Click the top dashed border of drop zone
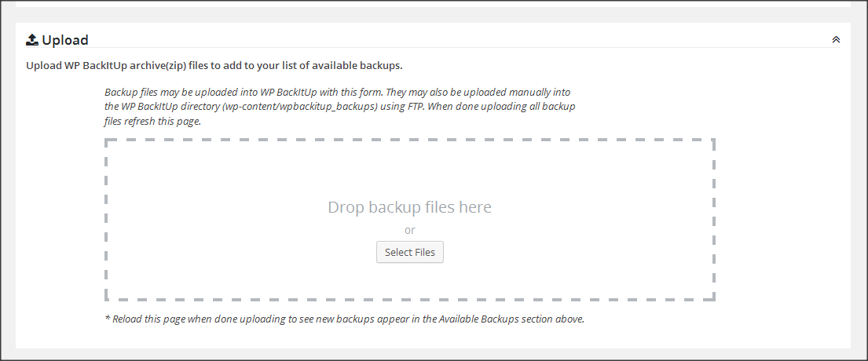The image size is (868, 361). [409, 140]
